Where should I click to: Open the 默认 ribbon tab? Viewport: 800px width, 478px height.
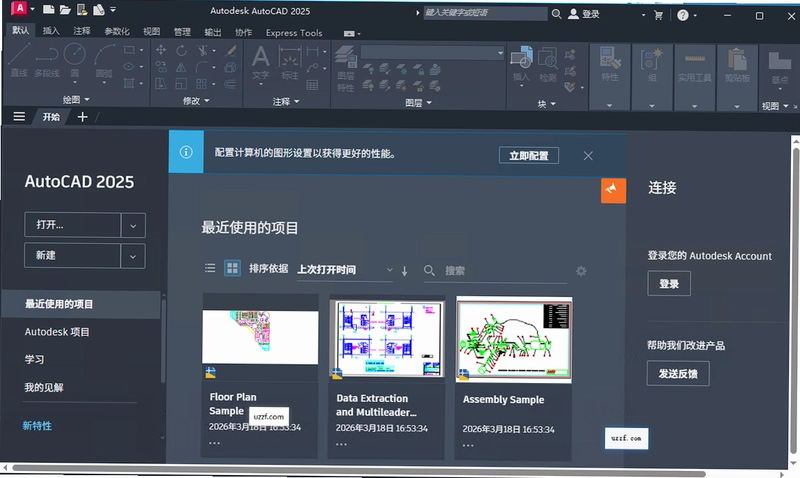pos(21,30)
